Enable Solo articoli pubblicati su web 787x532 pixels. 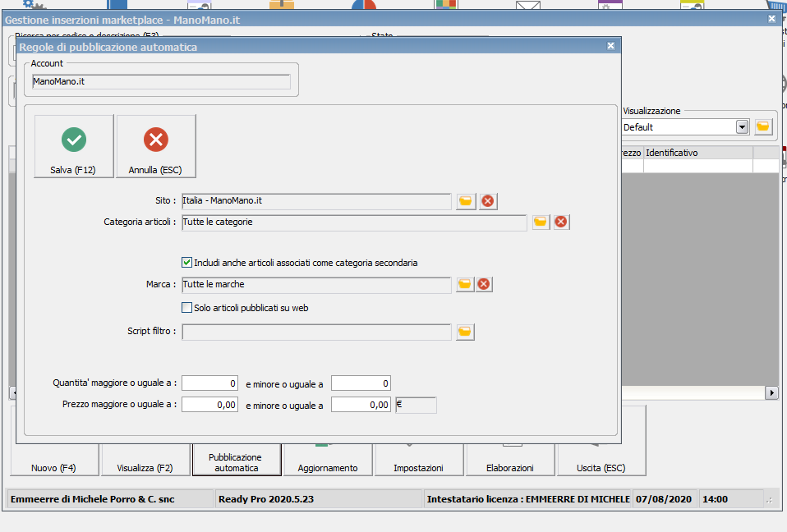pos(186,307)
